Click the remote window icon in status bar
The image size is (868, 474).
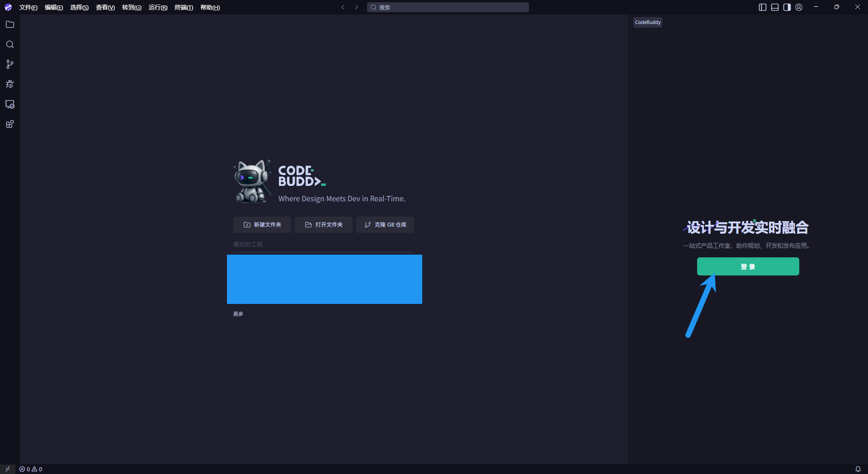click(8, 469)
